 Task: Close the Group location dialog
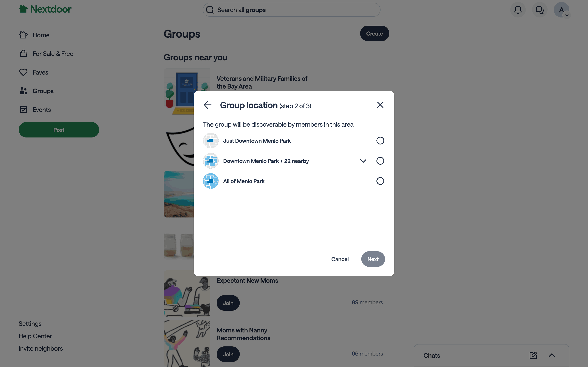click(380, 105)
